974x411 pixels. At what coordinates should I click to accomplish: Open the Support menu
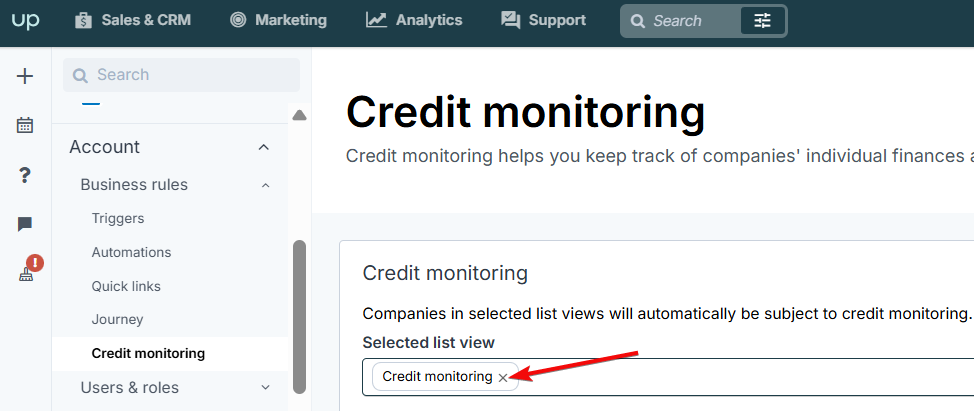click(x=544, y=20)
